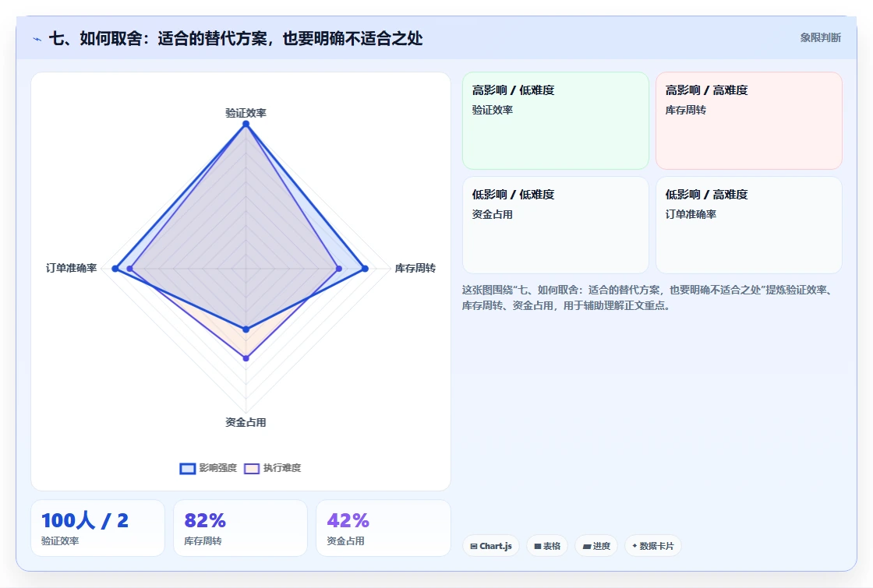Select the 低影响 / 高难度 quadrant card
873x588 pixels.
(749, 225)
